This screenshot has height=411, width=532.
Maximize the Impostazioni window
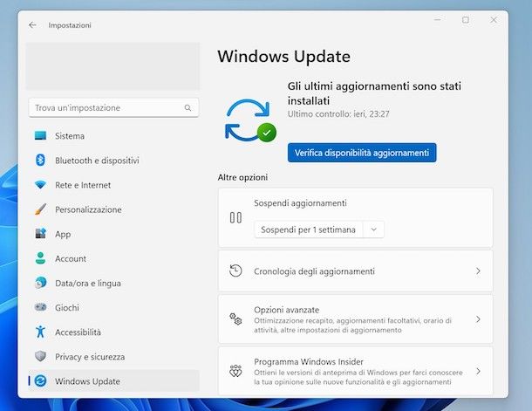point(466,20)
